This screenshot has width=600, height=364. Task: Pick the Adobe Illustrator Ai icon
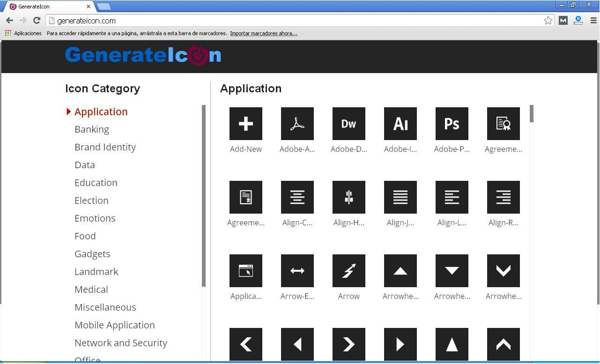pos(400,124)
